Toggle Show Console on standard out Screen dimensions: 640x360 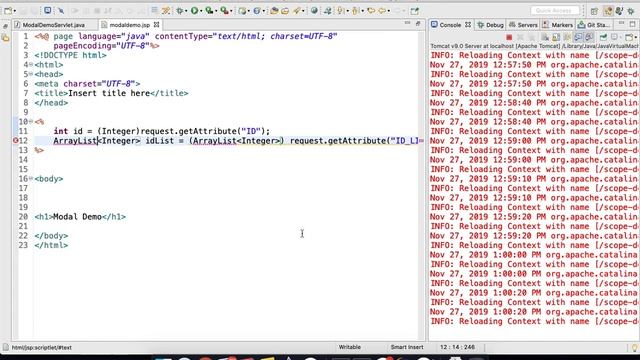click(578, 37)
